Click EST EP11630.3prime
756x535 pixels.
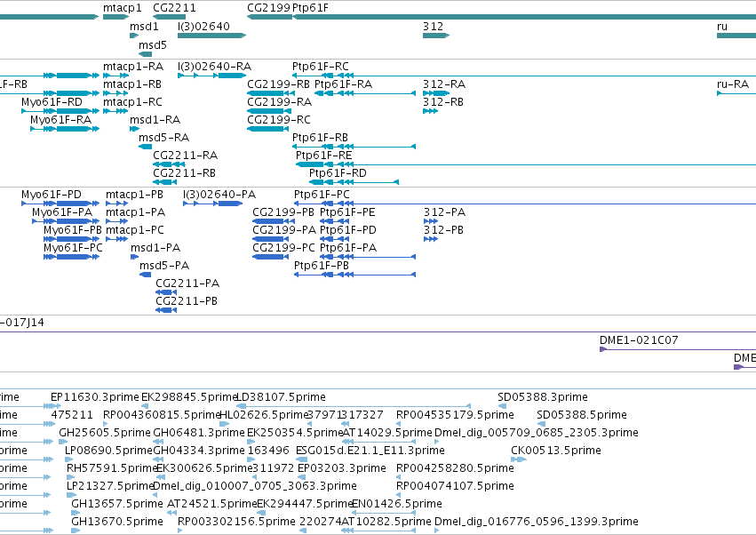pos(95,397)
